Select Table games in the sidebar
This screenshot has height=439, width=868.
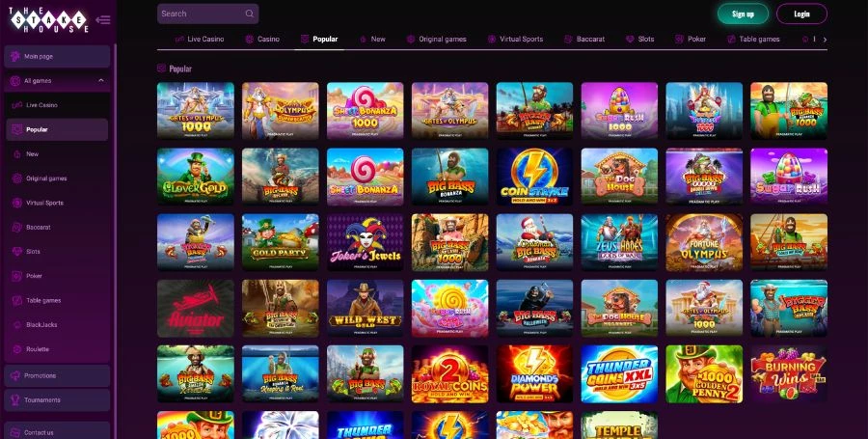57,301
